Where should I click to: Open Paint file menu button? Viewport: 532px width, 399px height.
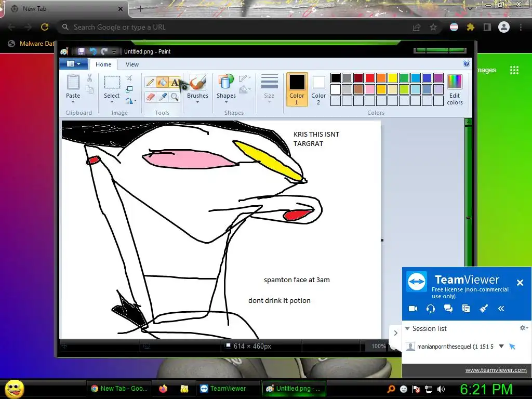[x=74, y=64]
